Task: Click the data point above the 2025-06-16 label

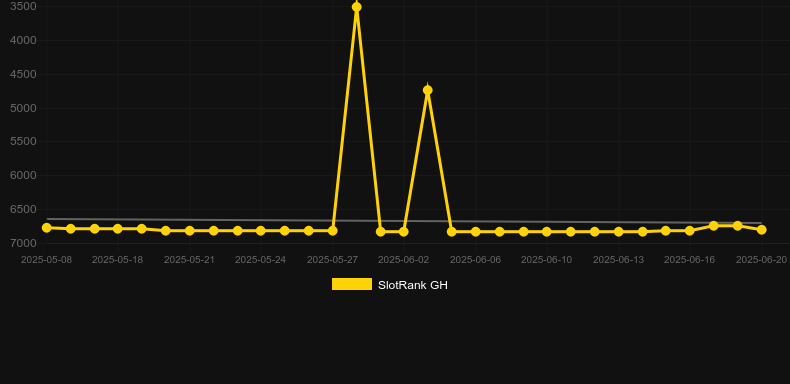Action: click(690, 231)
